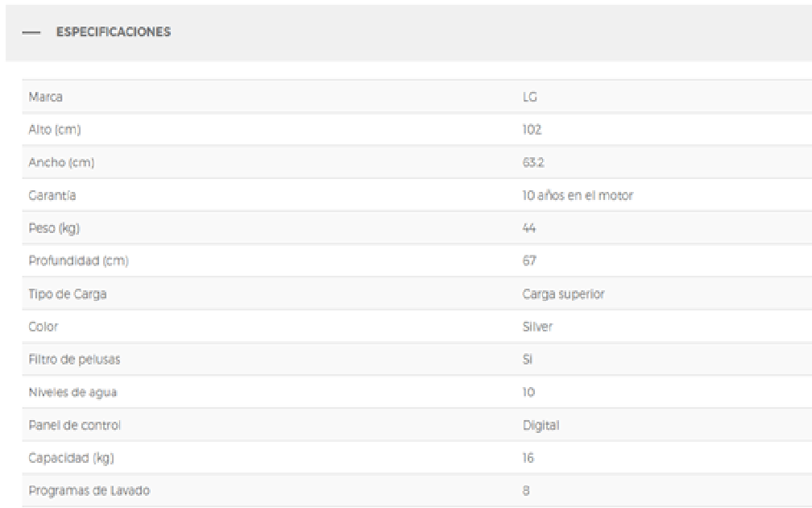
Task: Click the ESPECIFICACIONES header title
Action: [x=114, y=31]
